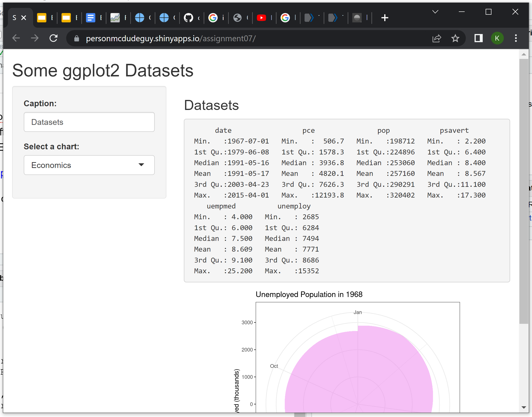Image resolution: width=532 pixels, height=417 pixels.
Task: Bookmark the page with the star icon
Action: click(x=455, y=38)
